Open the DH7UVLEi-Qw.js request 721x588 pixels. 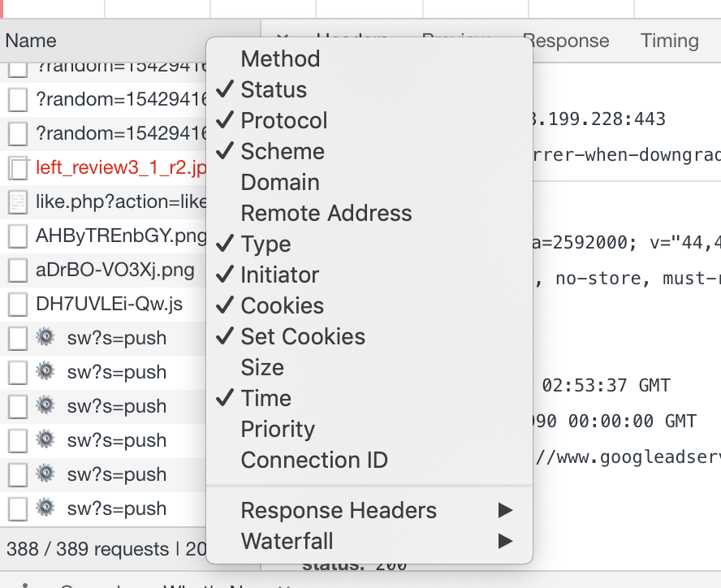click(109, 305)
